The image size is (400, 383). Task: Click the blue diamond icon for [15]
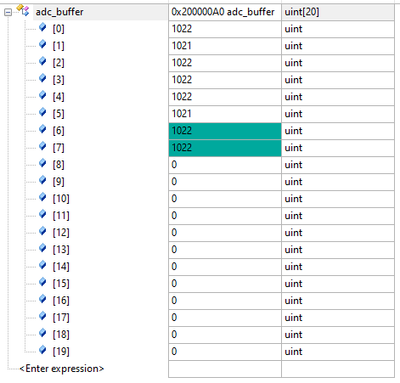click(x=43, y=282)
